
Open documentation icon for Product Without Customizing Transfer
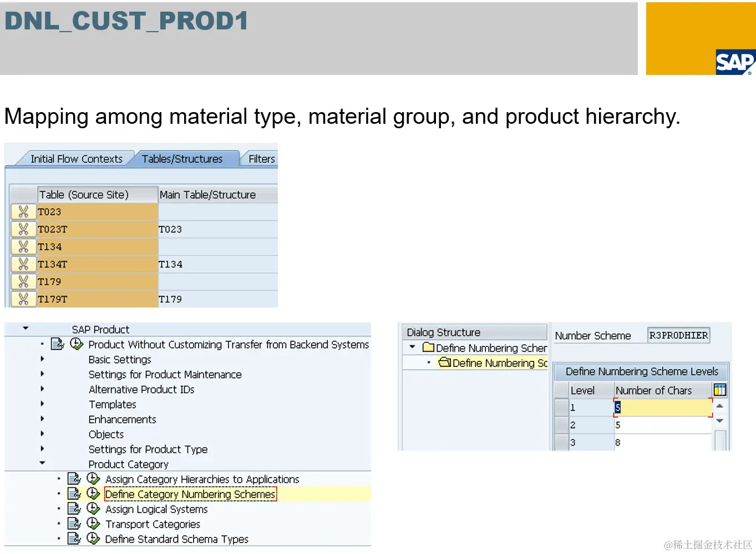click(x=58, y=344)
